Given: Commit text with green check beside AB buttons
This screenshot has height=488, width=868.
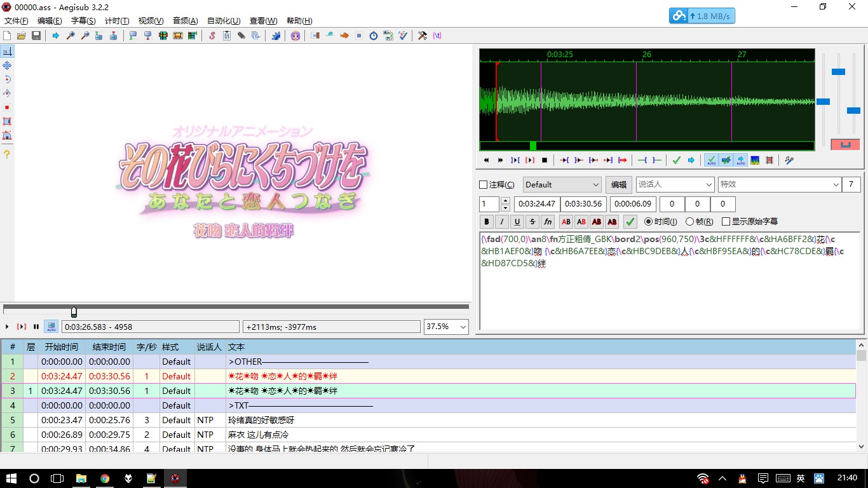Looking at the screenshot, I should 630,222.
